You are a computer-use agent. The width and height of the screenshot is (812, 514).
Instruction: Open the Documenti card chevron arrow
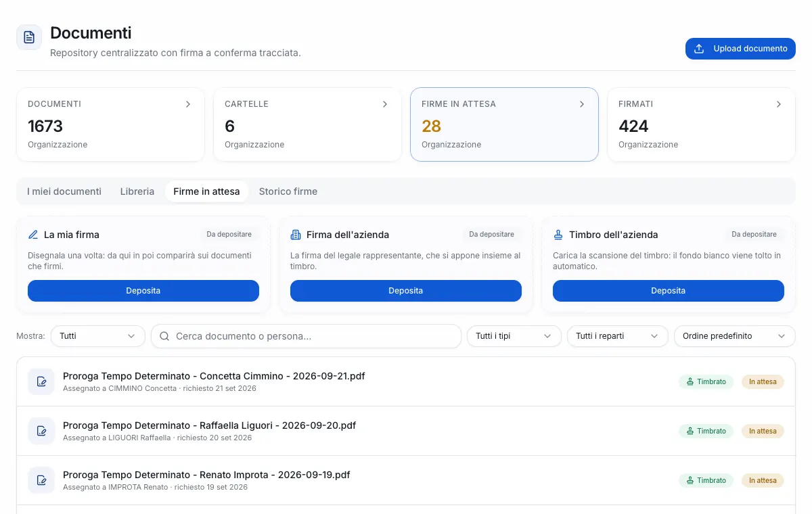pos(188,104)
